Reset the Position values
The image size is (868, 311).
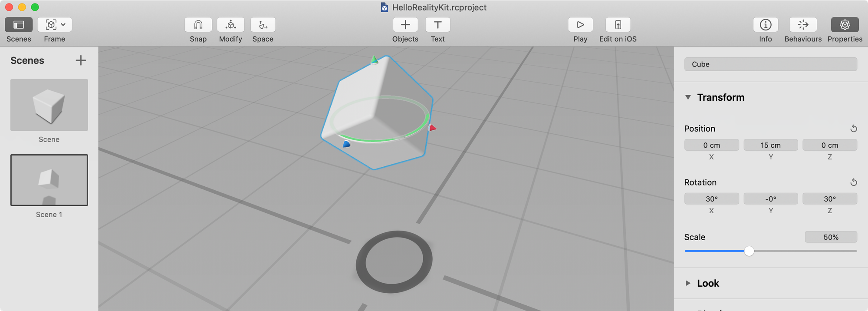[853, 129]
